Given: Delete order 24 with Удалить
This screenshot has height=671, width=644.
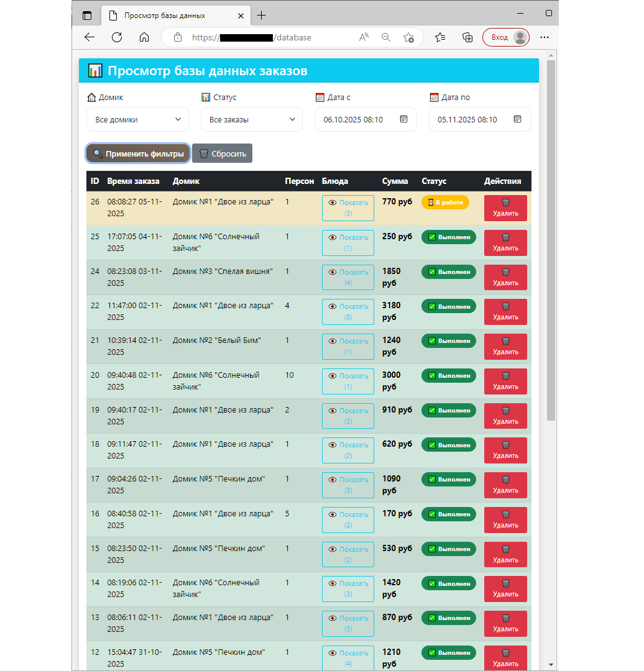Looking at the screenshot, I should click(x=506, y=277).
